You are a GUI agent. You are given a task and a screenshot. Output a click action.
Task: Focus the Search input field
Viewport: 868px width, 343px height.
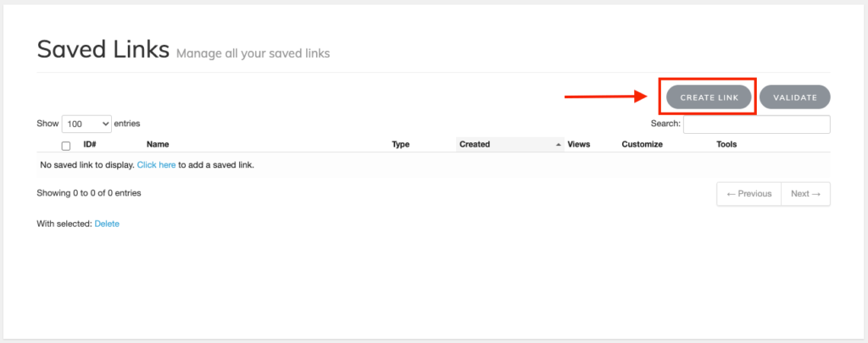[x=757, y=124]
